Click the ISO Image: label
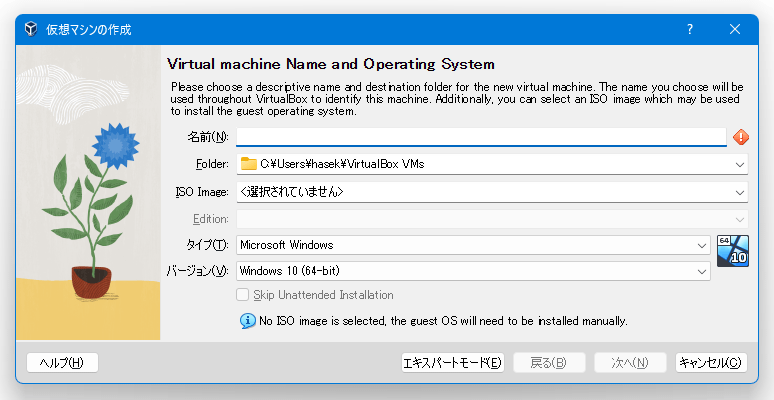The height and width of the screenshot is (400, 774). (x=202, y=192)
